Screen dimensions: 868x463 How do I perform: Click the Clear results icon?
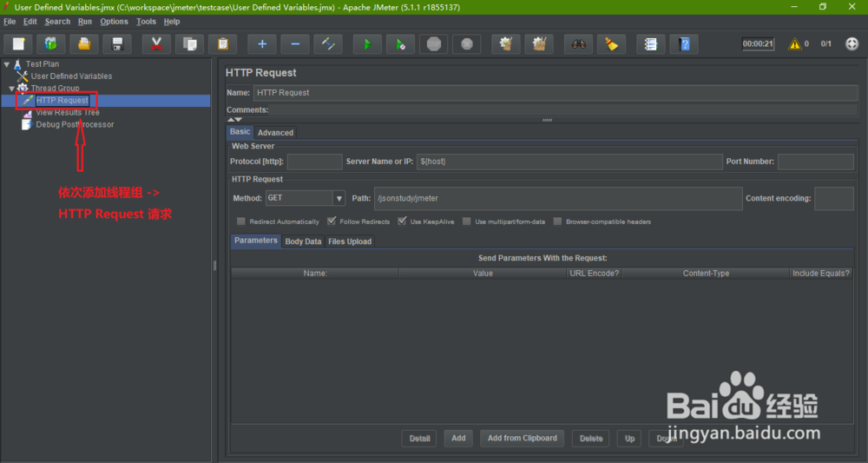click(506, 44)
